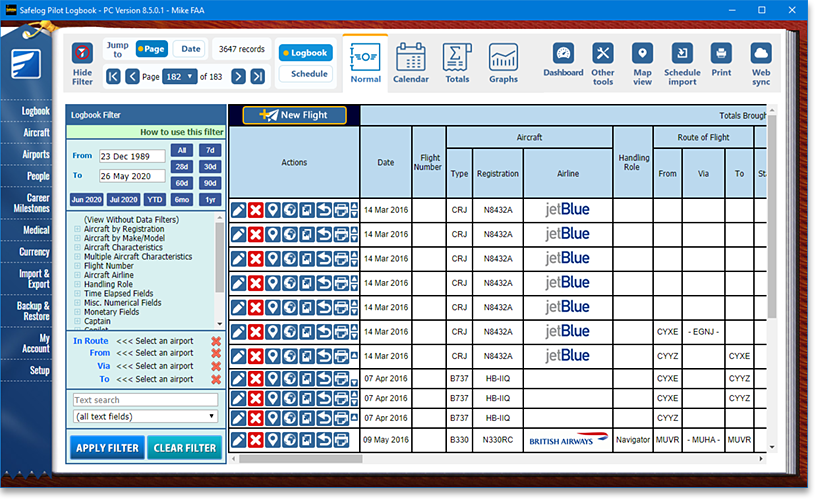This screenshot has width=820, height=500.
Task: Switch to Graphs view tab
Action: point(503,63)
